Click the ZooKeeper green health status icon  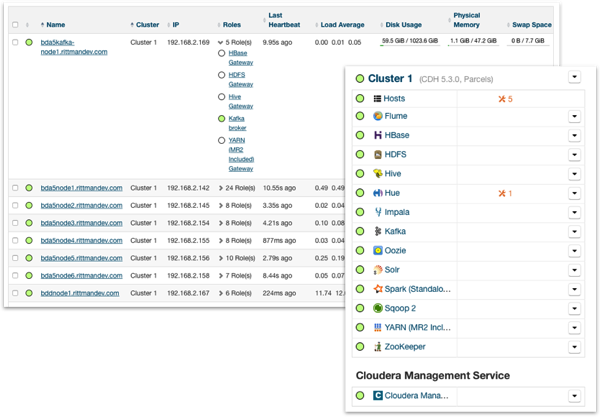pyautogui.click(x=360, y=347)
